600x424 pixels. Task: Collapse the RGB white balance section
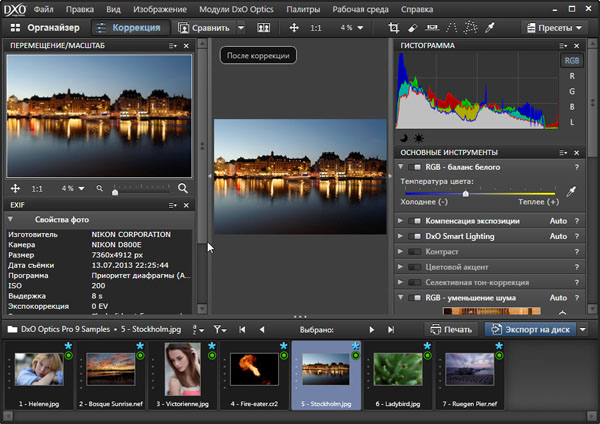tap(402, 167)
